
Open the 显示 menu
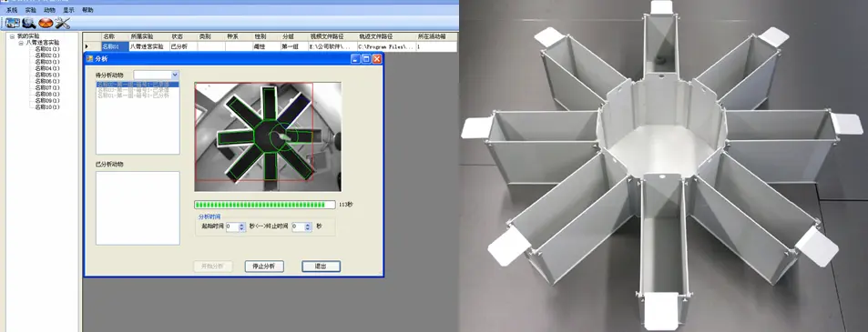coord(68,10)
